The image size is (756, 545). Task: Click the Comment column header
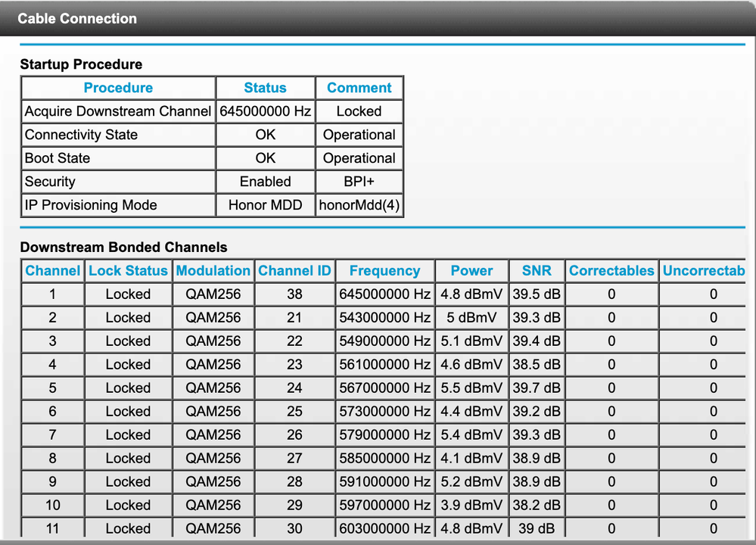click(x=359, y=88)
